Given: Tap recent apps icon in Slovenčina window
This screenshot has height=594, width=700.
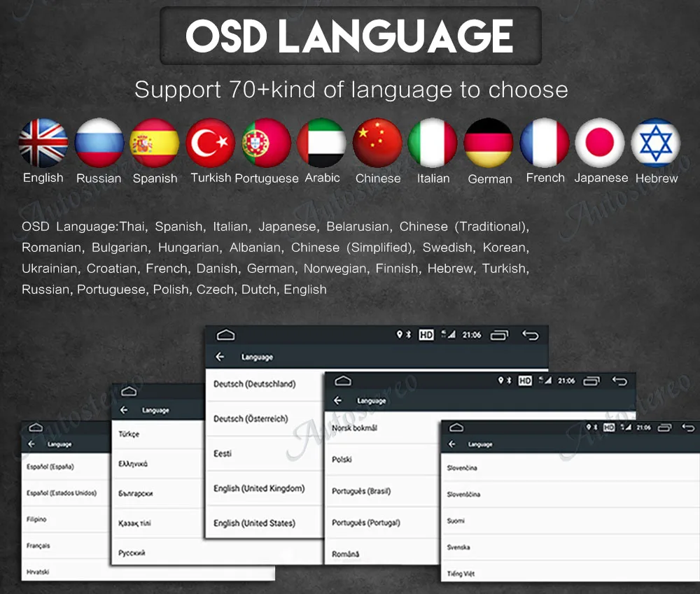Looking at the screenshot, I should pyautogui.click(x=664, y=427).
